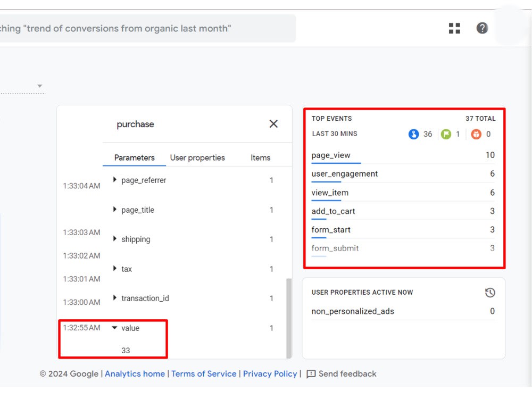Screen dimensions: 532x399
Task: Close the purchase event detail panel
Action: pos(273,123)
